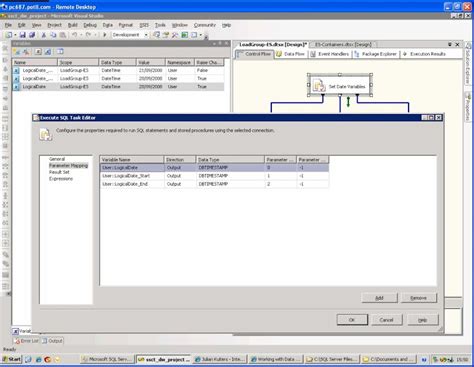The height and width of the screenshot is (367, 474).
Task: Open the SSIS menu
Action: 144,25
